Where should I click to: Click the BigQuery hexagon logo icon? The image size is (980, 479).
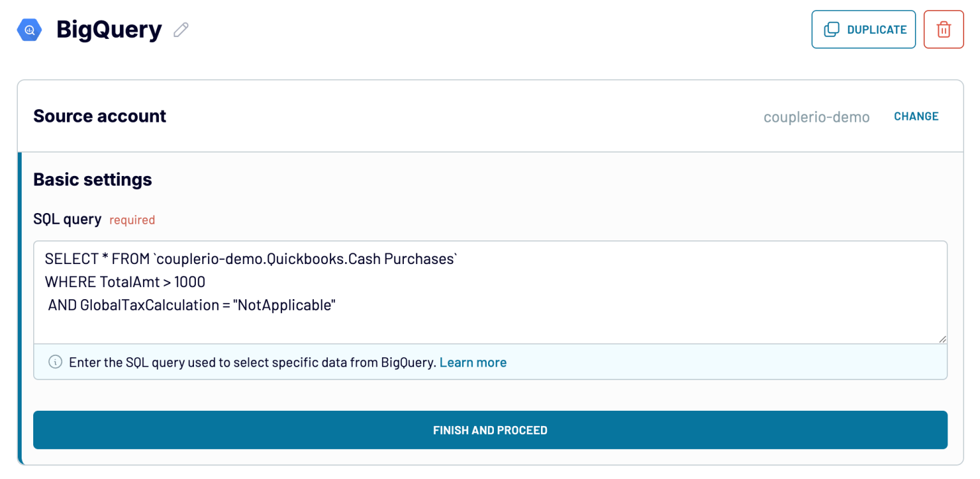29,30
